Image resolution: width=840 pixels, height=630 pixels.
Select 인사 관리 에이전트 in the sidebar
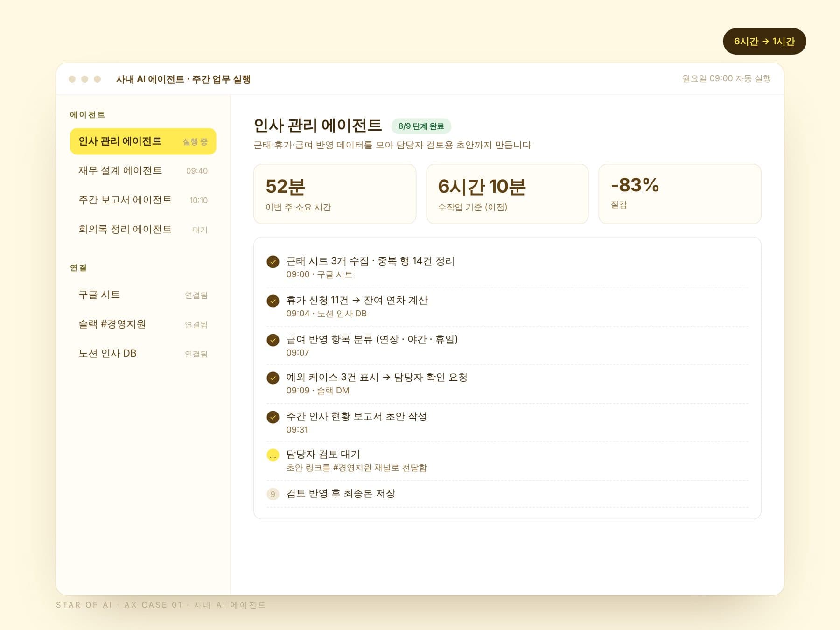143,141
